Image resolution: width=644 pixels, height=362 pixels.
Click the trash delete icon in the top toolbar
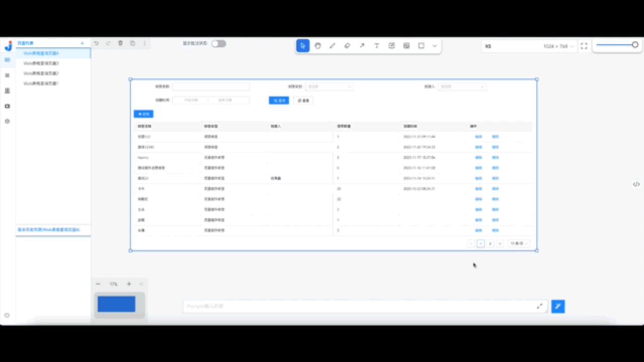coord(120,43)
